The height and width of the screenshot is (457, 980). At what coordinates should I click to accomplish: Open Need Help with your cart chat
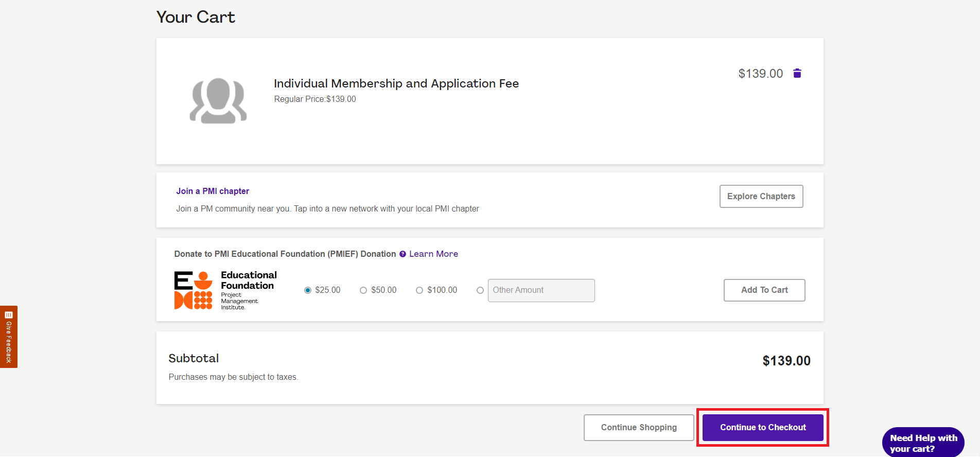pyautogui.click(x=923, y=443)
